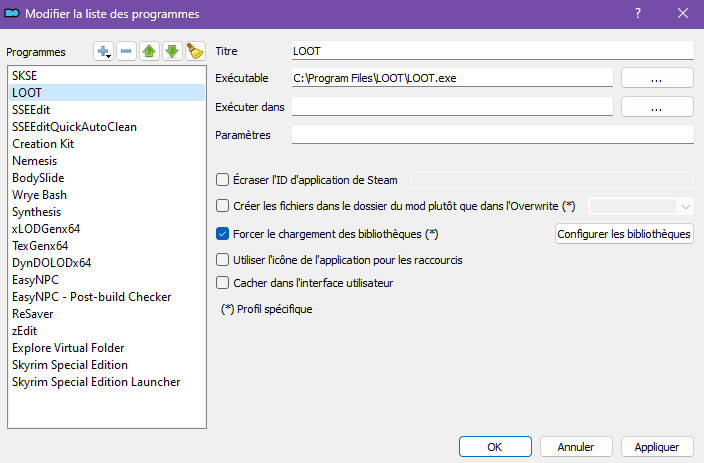
Task: Select SSEEditQuickAutoClean in the list
Action: [x=107, y=127]
